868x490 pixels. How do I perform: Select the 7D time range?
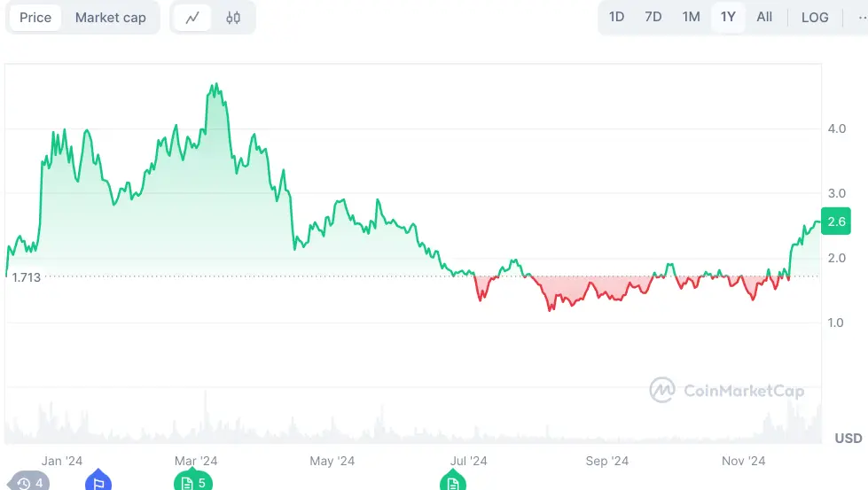(653, 17)
